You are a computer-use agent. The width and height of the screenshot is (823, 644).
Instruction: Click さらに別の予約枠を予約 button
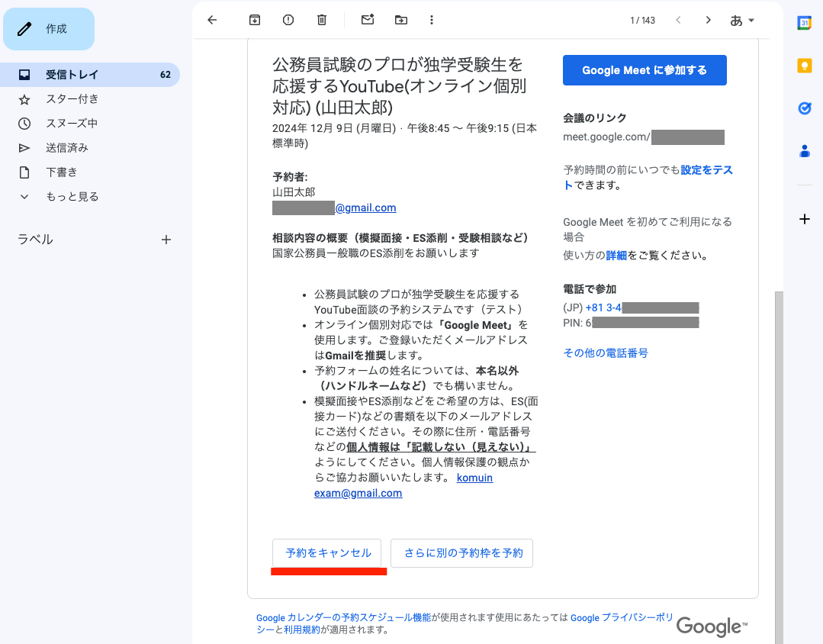click(462, 553)
